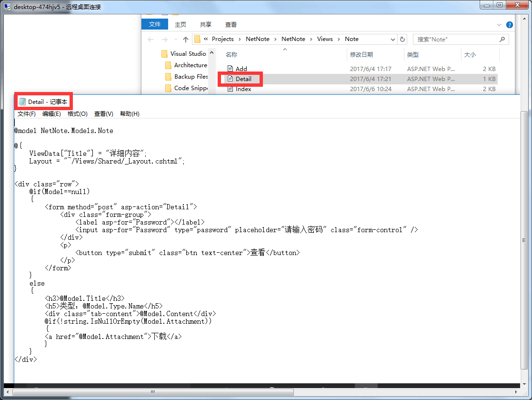Open the 格式(O) menu in Notepad
This screenshot has width=532, height=400.
77,114
